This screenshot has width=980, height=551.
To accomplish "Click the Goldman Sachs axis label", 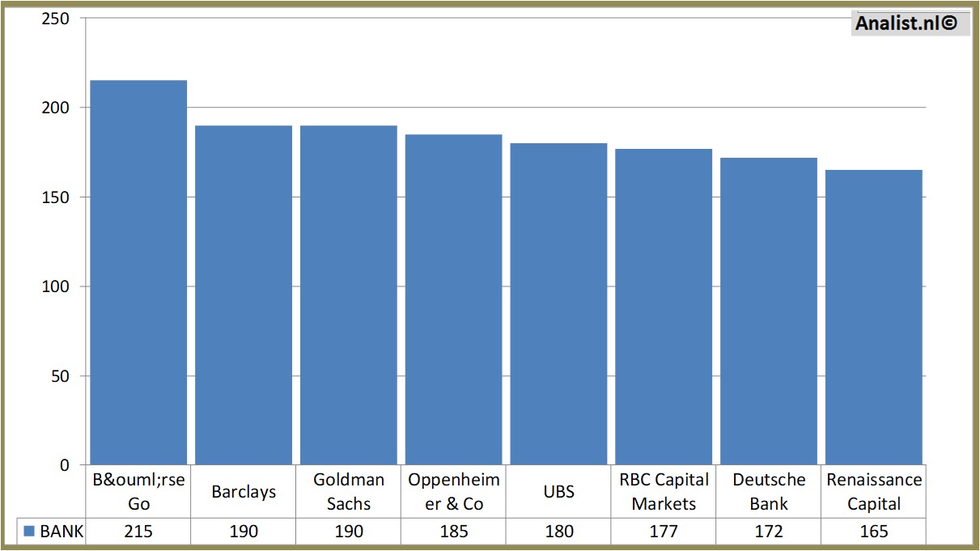I will (349, 492).
